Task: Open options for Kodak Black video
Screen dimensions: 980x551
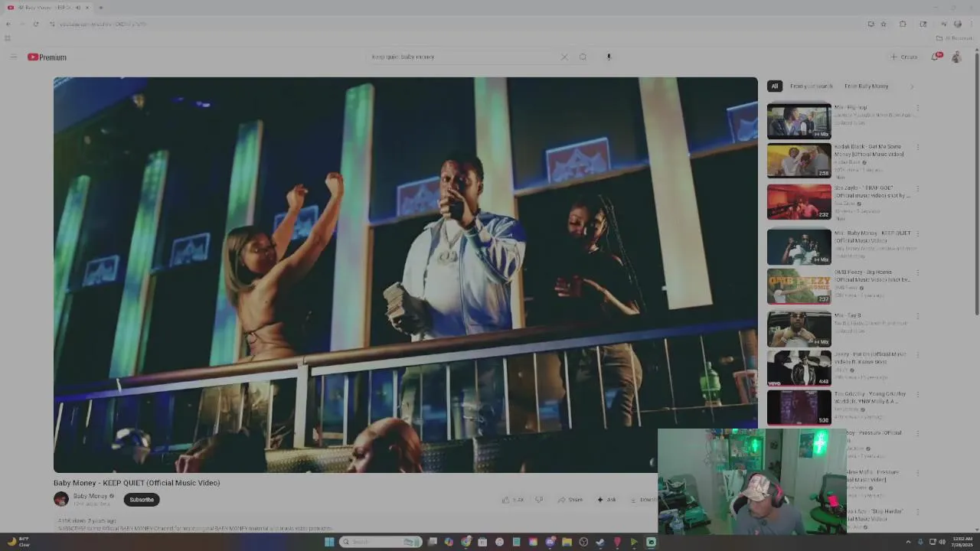Action: [917, 148]
